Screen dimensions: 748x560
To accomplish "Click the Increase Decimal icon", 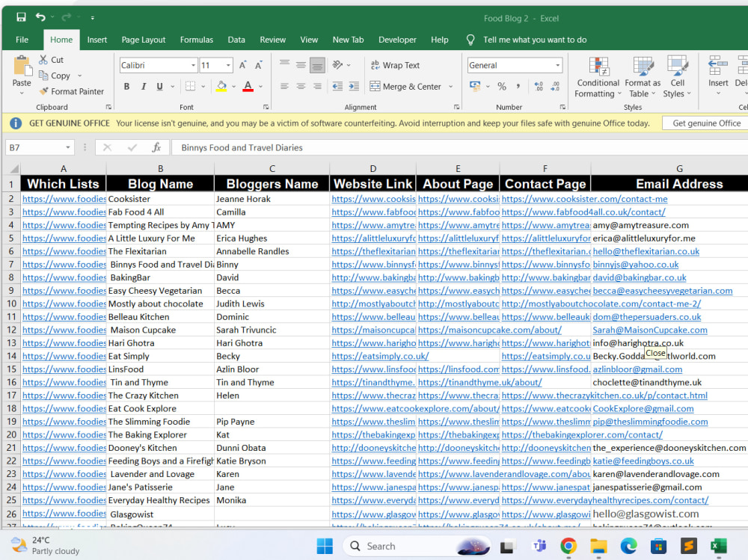I will [x=539, y=86].
